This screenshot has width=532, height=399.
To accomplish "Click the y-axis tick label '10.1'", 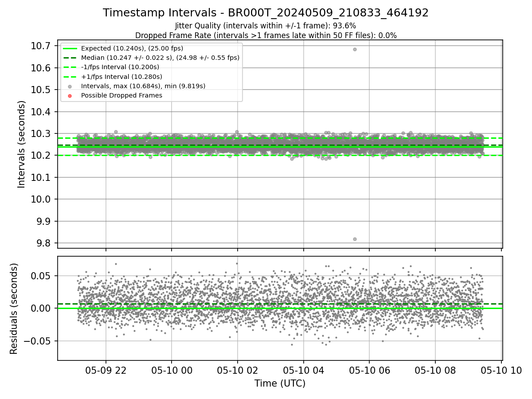I will click(41, 177).
